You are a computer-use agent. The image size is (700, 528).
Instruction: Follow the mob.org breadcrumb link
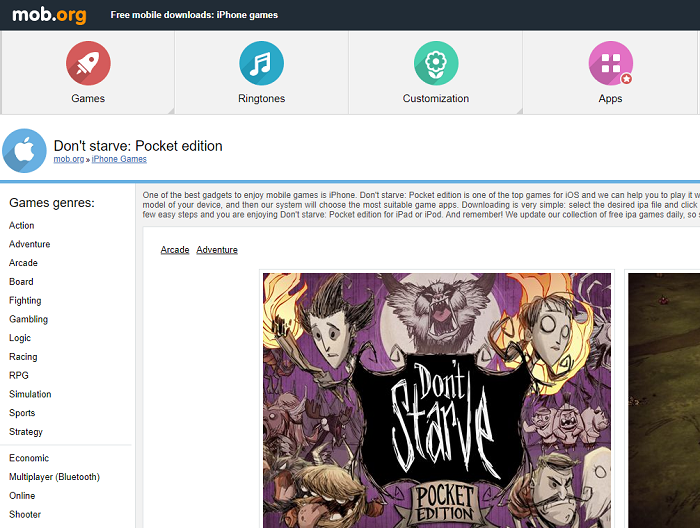click(x=69, y=159)
